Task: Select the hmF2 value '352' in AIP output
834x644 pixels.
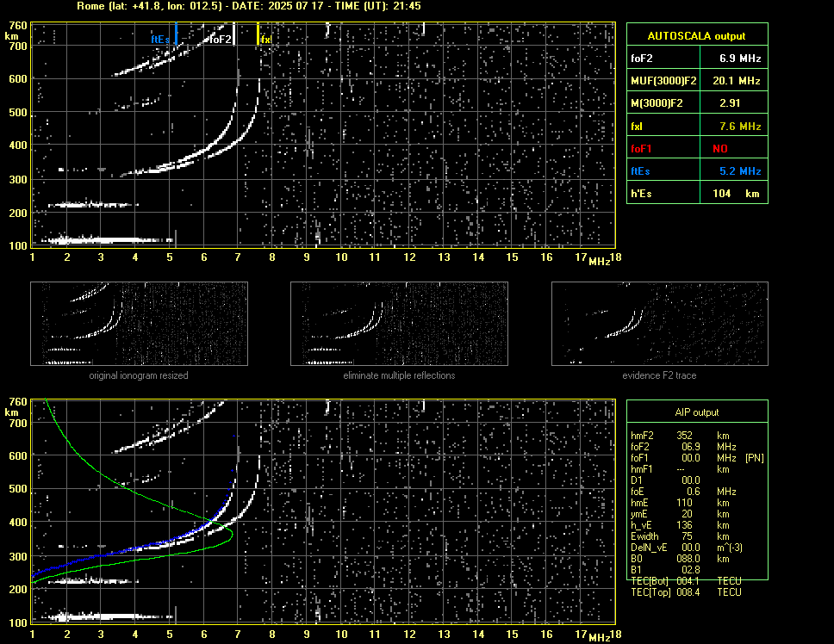Action: click(x=685, y=436)
